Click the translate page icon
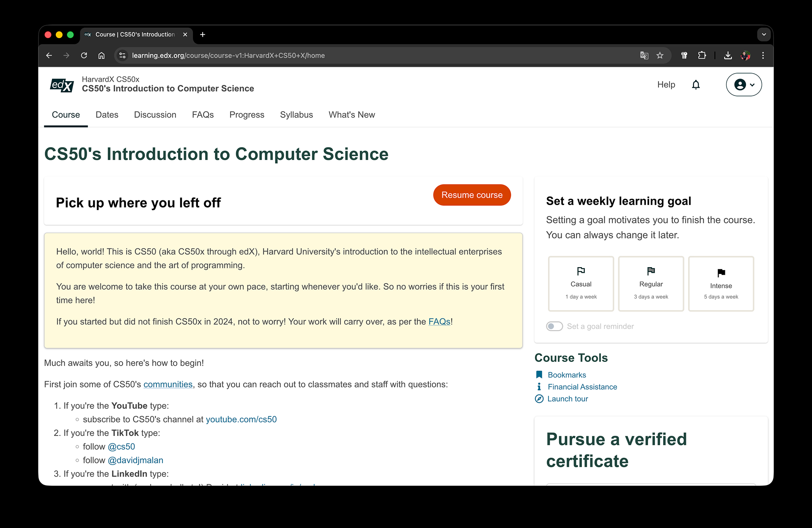The width and height of the screenshot is (812, 528). click(644, 55)
